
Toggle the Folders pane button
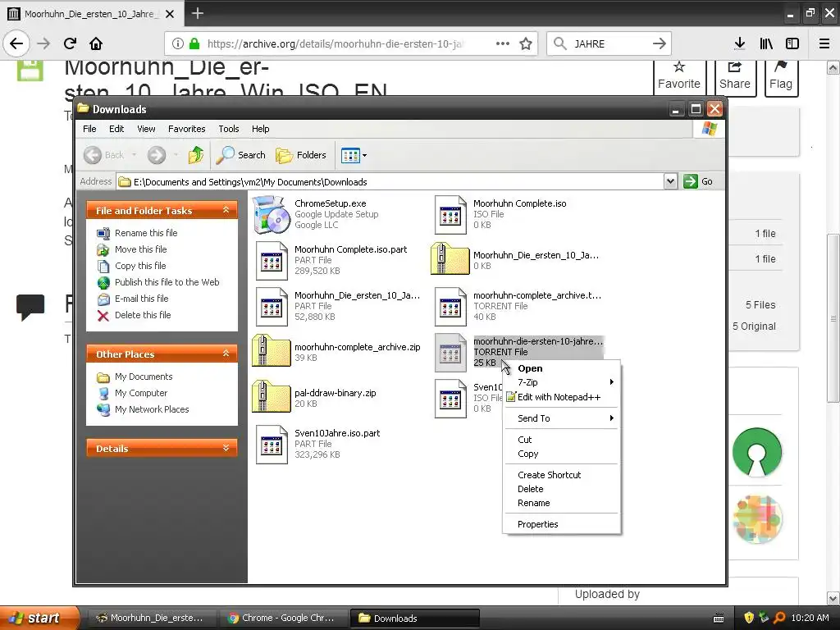(301, 155)
